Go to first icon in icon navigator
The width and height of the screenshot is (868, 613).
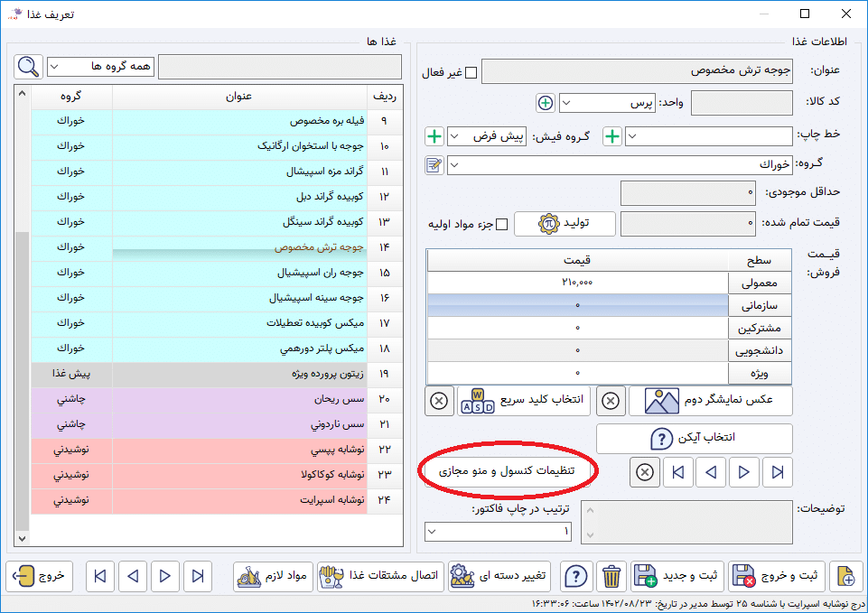(x=678, y=472)
